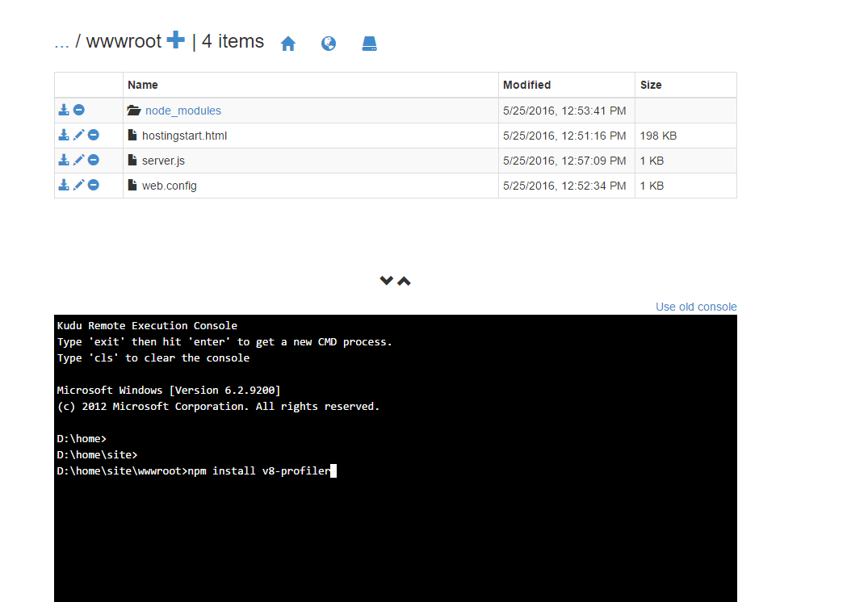Click the wwwroot breadcrumb text

pyautogui.click(x=124, y=41)
